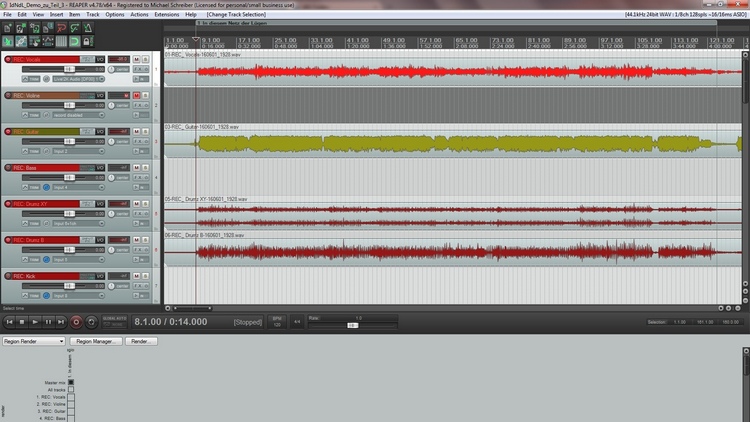This screenshot has width=750, height=422.
Task: Solo the Guitar track
Action: tap(145, 132)
